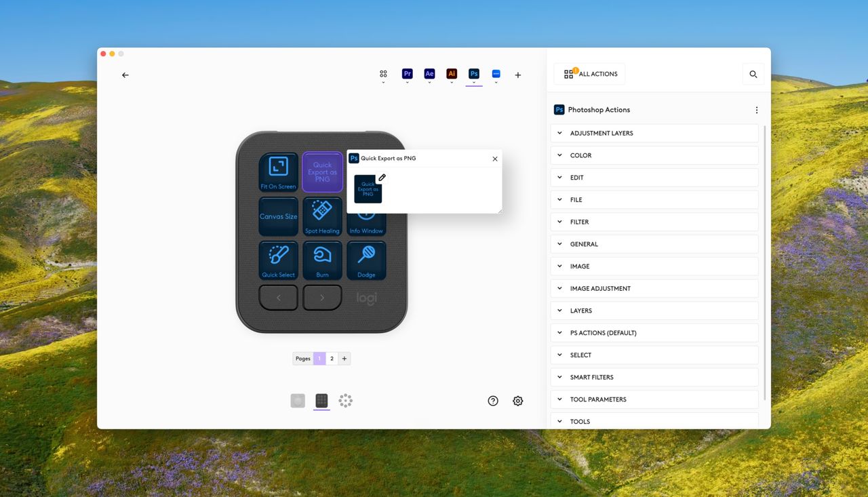Open the help question mark icon
Image resolution: width=868 pixels, height=497 pixels.
point(493,401)
